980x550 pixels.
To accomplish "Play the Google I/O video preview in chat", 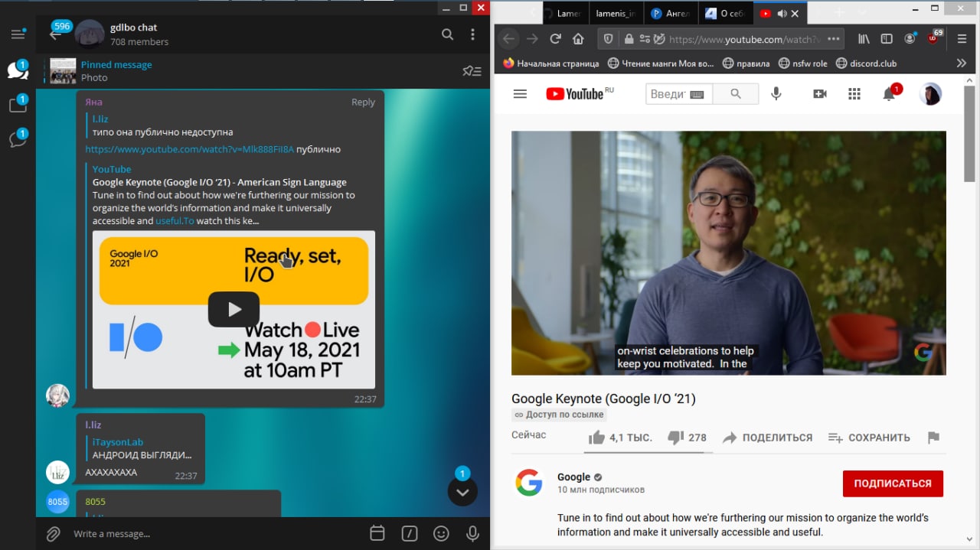I will [x=234, y=309].
